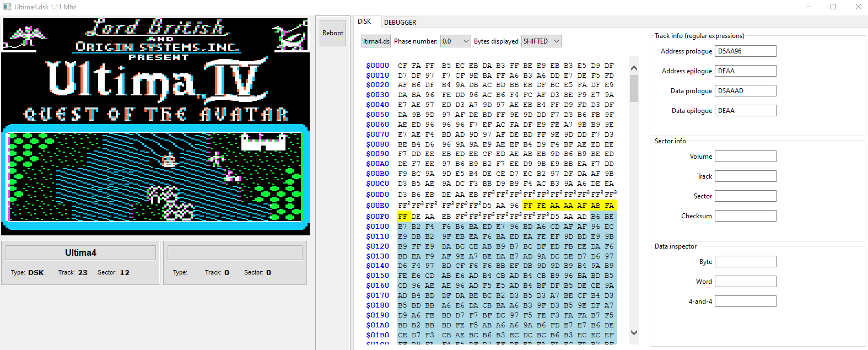Image resolution: width=868 pixels, height=350 pixels.
Task: Click the hex view scrollbar thumb
Action: click(x=634, y=88)
